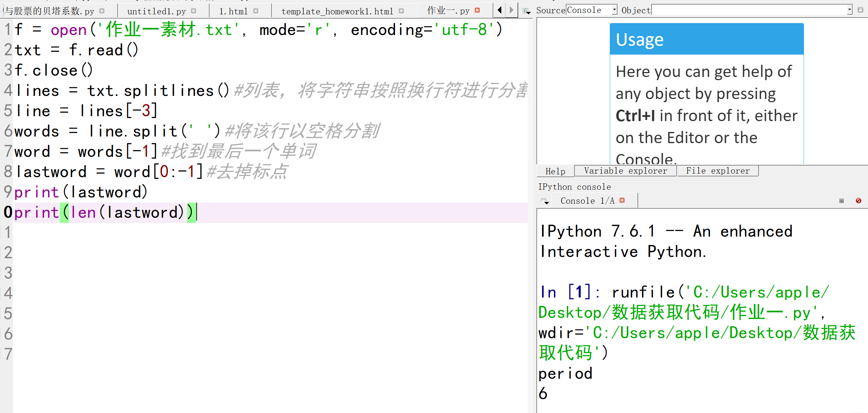Open the Source Console combo box
The image size is (868, 413).
(x=591, y=10)
